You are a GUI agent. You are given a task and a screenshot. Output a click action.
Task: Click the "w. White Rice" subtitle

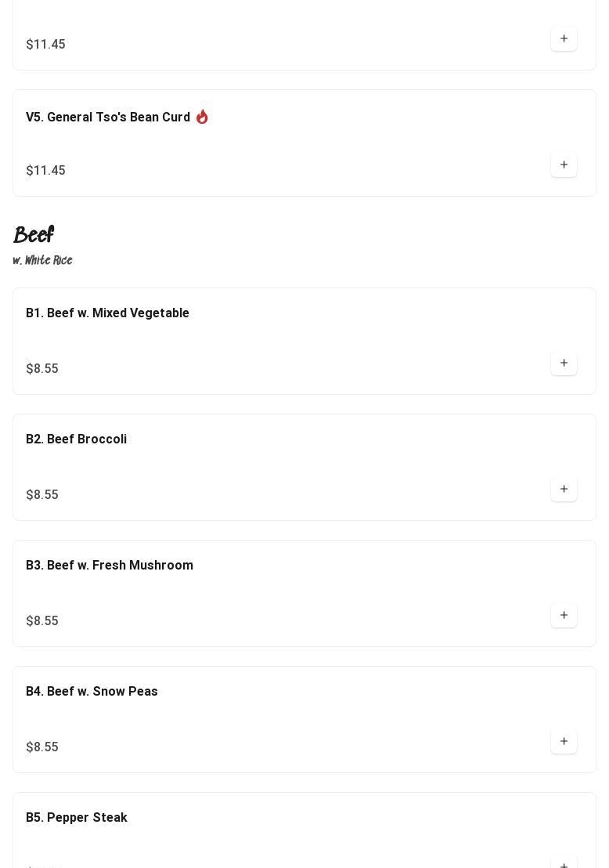point(43,260)
